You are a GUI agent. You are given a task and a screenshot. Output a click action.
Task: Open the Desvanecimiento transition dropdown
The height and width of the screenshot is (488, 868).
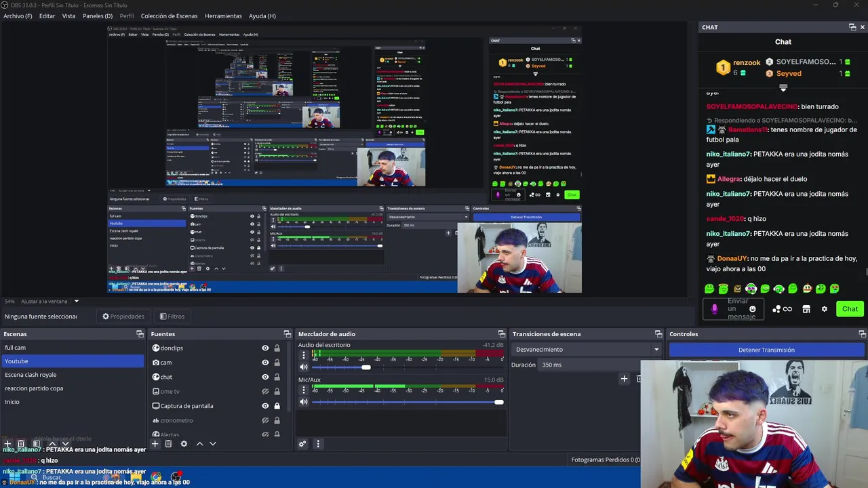[x=587, y=350]
